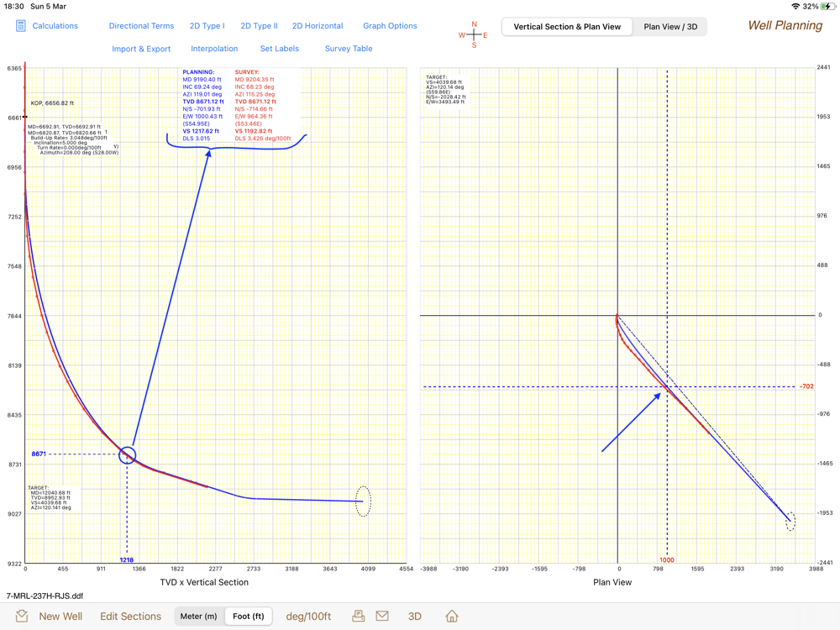The image size is (840, 630).
Task: Select Vertical Section & Plan View
Action: pos(567,27)
